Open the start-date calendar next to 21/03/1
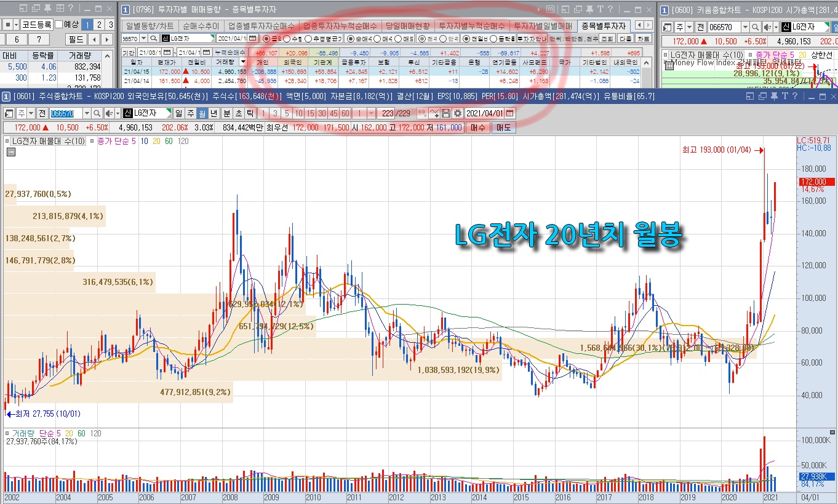The width and height of the screenshot is (838, 504). pyautogui.click(x=167, y=52)
